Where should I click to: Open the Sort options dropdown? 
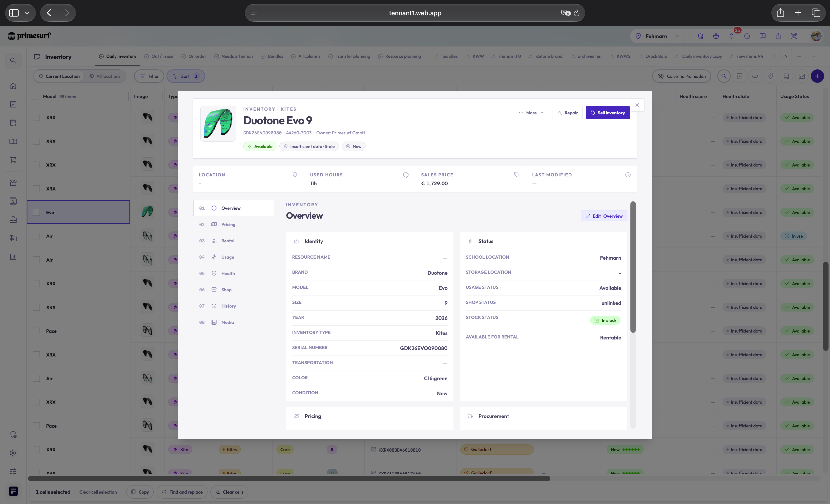tap(186, 76)
